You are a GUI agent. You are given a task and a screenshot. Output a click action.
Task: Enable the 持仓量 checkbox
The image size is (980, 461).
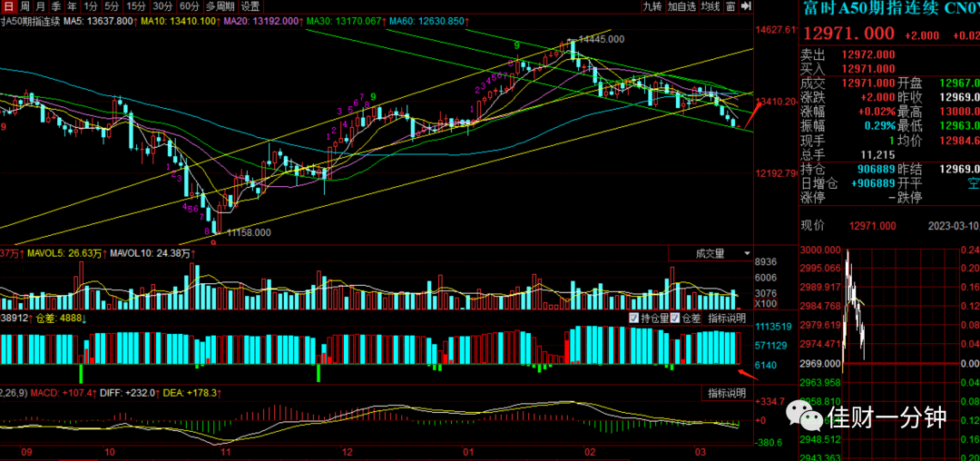click(x=649, y=318)
